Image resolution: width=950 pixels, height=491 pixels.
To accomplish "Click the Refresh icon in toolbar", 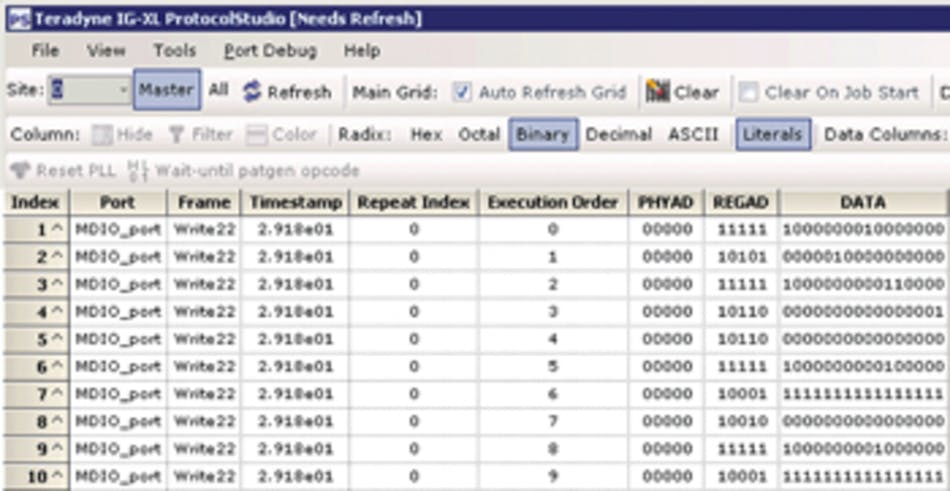I will (252, 92).
